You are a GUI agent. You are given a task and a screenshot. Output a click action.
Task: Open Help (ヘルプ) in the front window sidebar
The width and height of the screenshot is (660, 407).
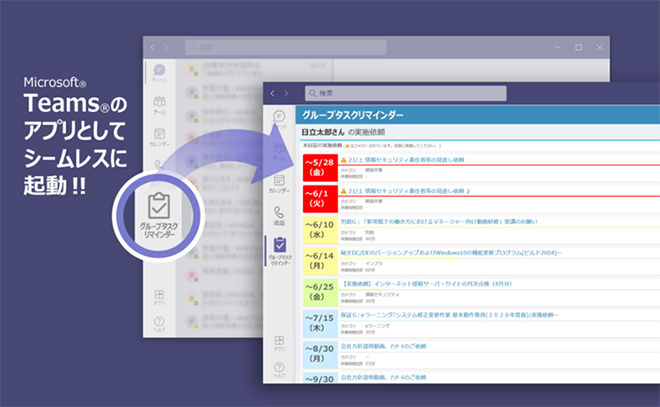click(279, 365)
